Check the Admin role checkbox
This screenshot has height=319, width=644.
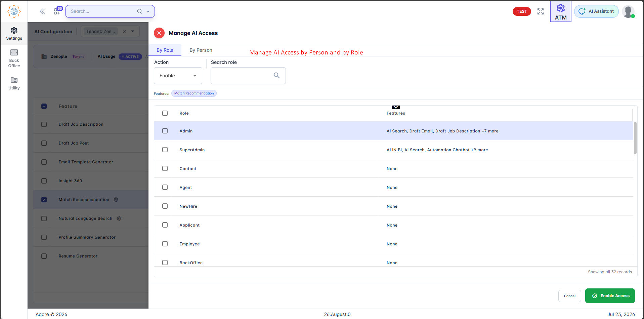pos(165,131)
